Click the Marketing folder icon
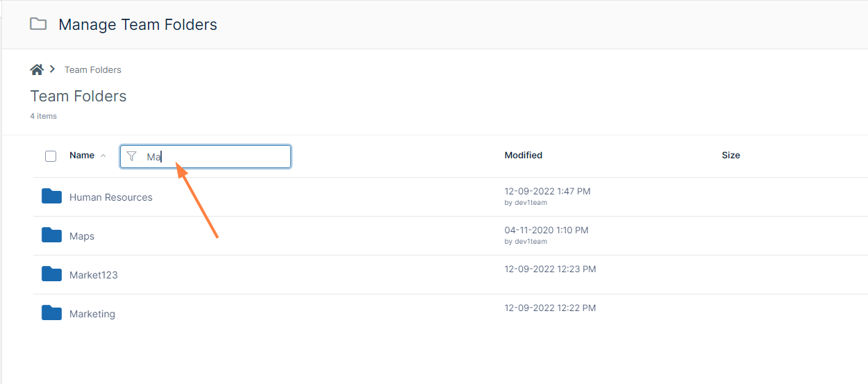Viewport: 868px width, 384px height. click(51, 313)
